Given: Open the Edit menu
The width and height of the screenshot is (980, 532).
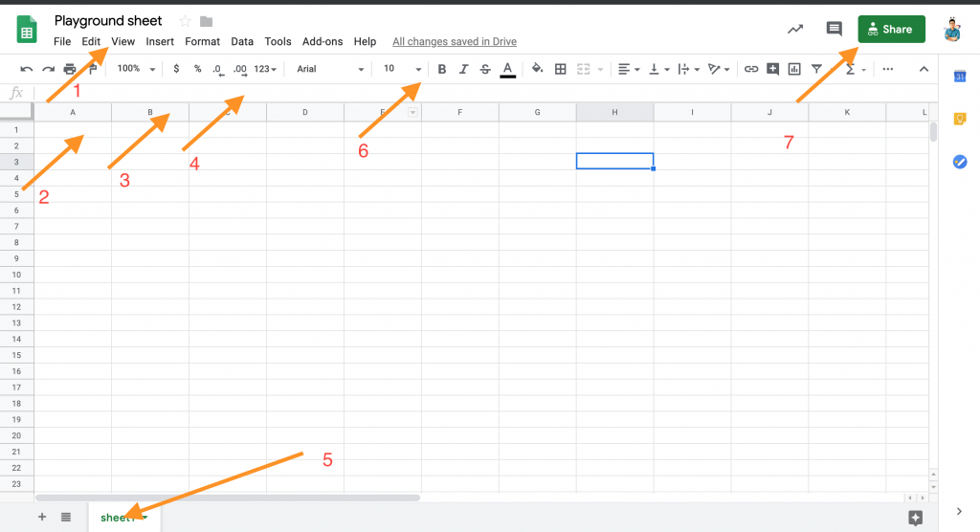Looking at the screenshot, I should coord(91,41).
